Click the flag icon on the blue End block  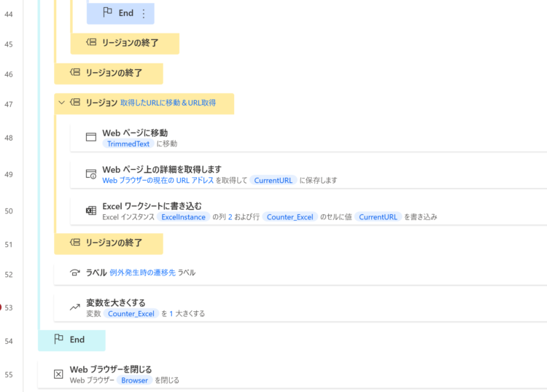click(107, 12)
